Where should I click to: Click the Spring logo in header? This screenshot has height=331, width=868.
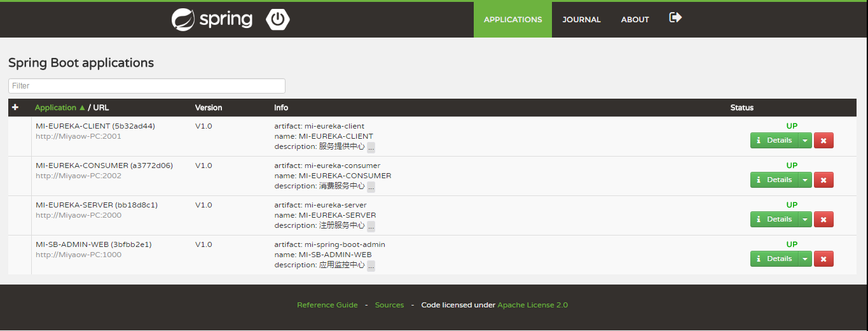(212, 19)
